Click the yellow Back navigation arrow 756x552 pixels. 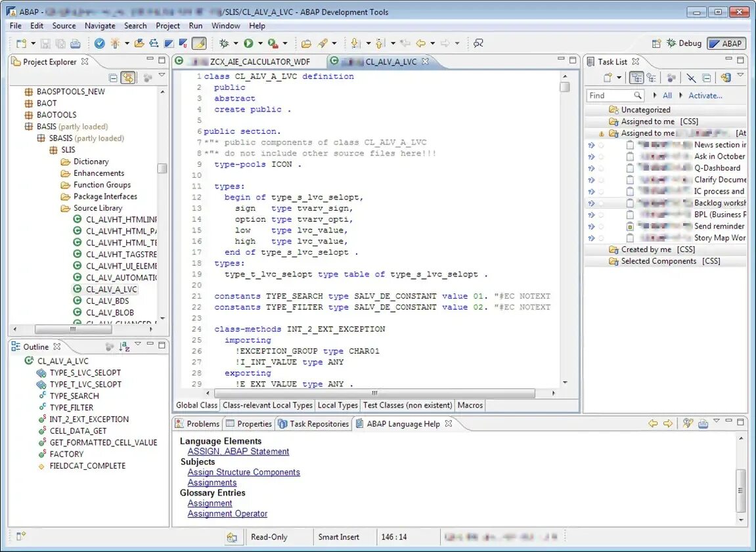pyautogui.click(x=421, y=44)
